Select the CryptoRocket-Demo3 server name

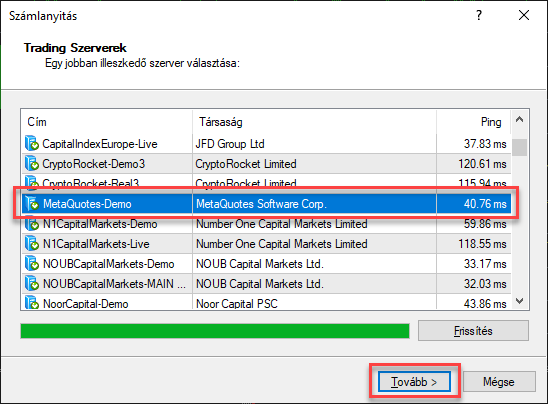(94, 164)
